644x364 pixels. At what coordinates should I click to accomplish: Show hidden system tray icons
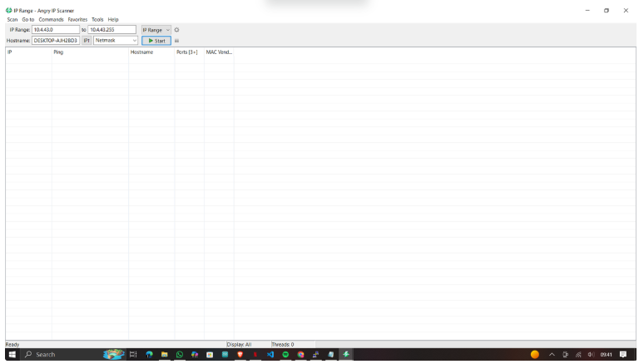(552, 355)
